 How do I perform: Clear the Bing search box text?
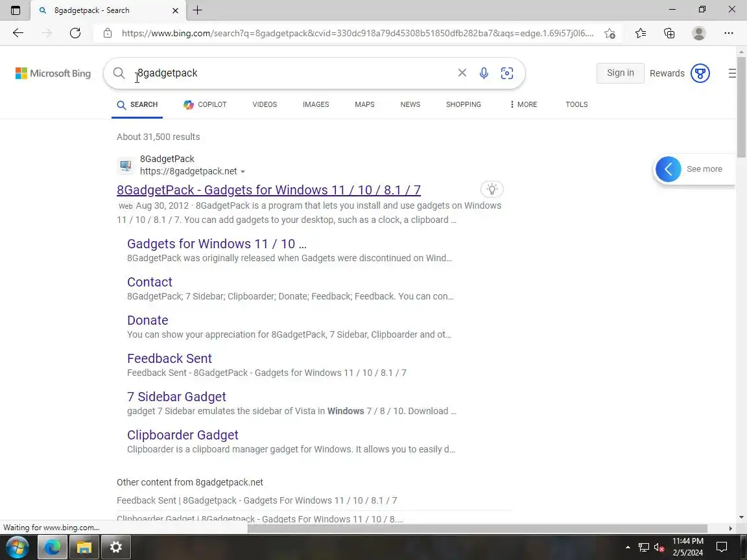pyautogui.click(x=462, y=73)
